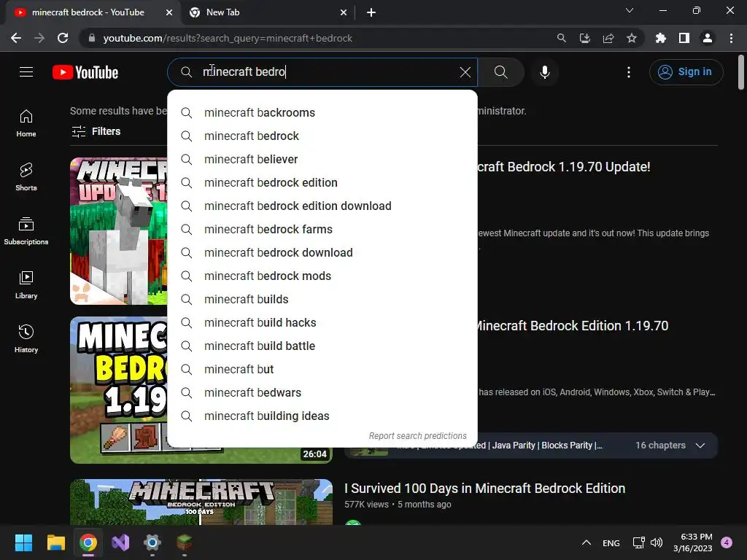Screen dimensions: 747x560
Task: Open the YouTube guide hamburger menu
Action: [x=26, y=72]
